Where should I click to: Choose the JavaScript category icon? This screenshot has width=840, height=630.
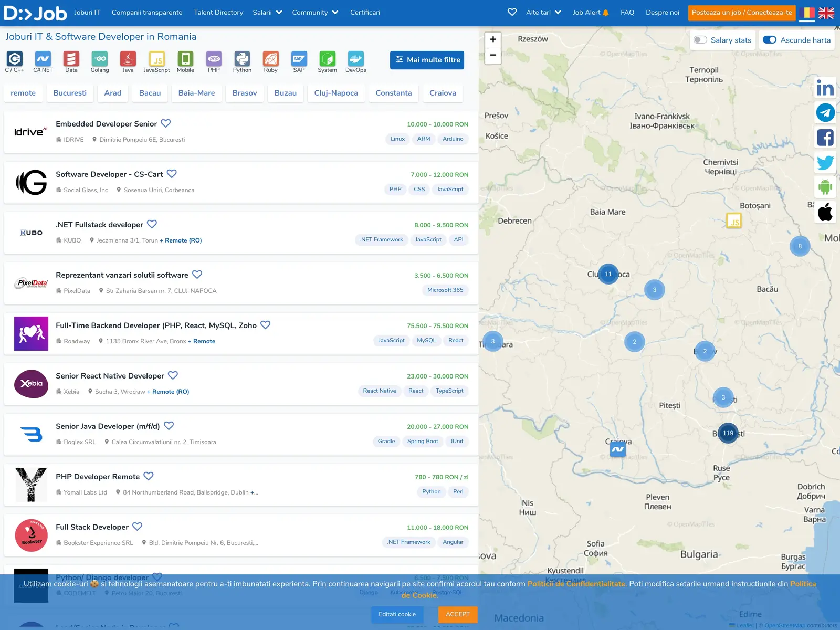tap(157, 58)
